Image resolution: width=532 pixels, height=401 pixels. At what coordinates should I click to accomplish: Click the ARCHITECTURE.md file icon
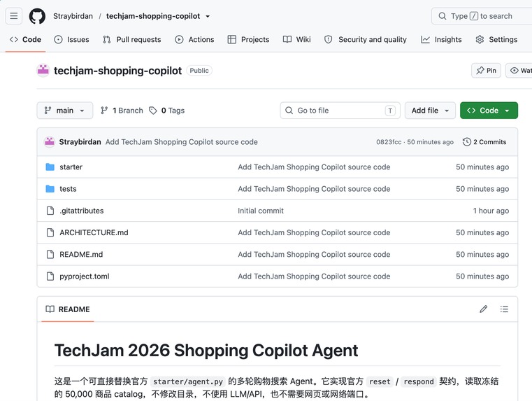point(50,232)
